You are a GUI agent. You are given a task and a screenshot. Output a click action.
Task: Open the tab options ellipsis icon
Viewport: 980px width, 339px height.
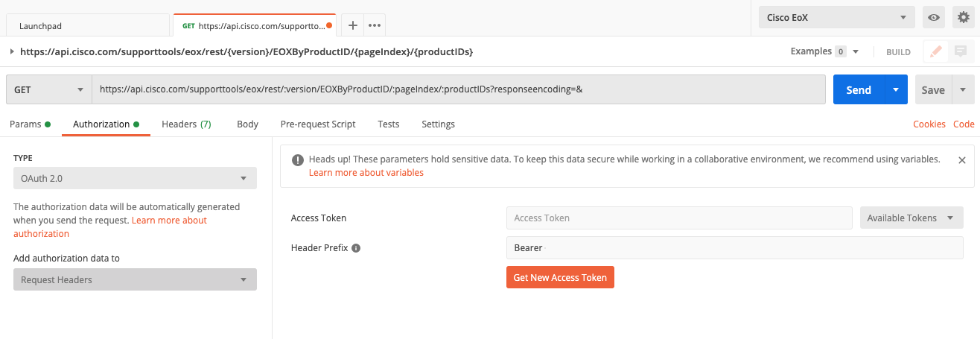coord(375,25)
